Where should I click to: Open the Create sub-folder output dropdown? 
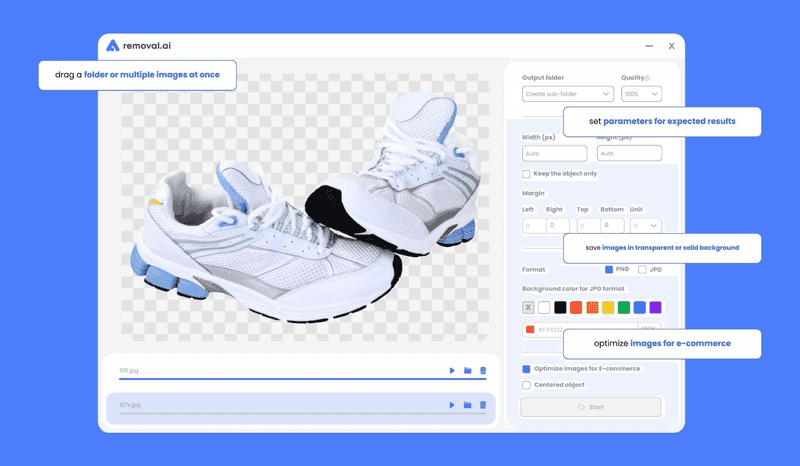(x=567, y=94)
